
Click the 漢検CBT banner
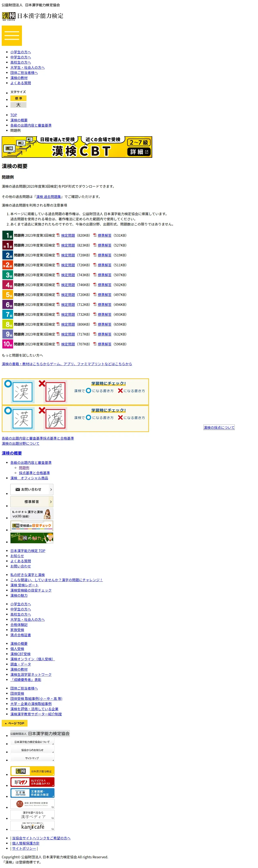coord(77,147)
